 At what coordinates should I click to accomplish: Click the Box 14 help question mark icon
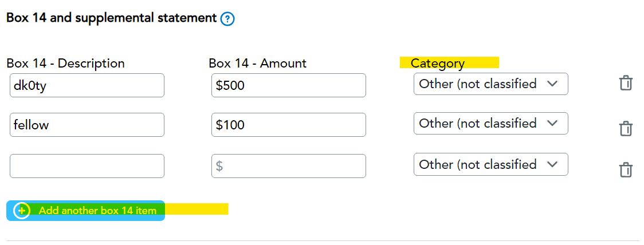227,19
